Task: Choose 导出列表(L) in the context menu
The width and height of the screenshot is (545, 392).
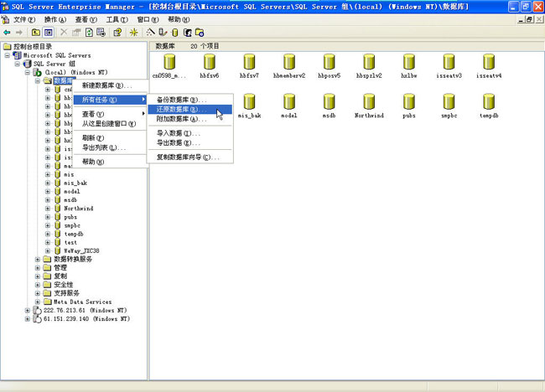Action: click(111, 147)
